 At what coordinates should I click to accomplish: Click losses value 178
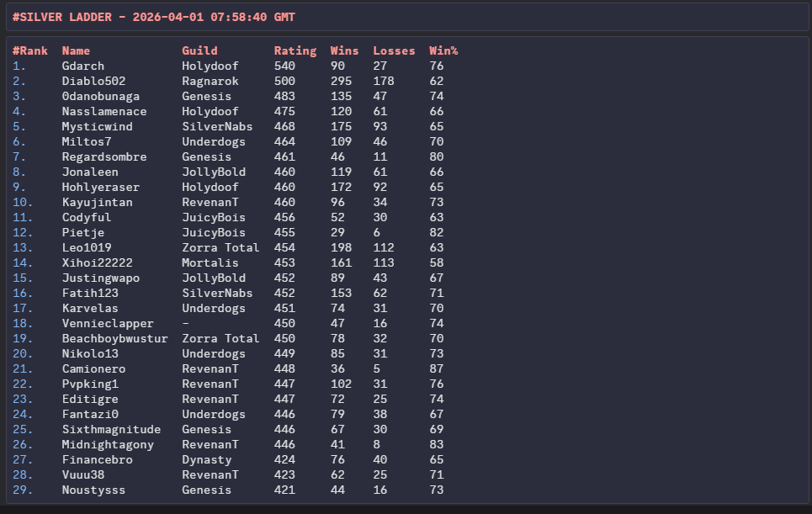pyautogui.click(x=383, y=81)
